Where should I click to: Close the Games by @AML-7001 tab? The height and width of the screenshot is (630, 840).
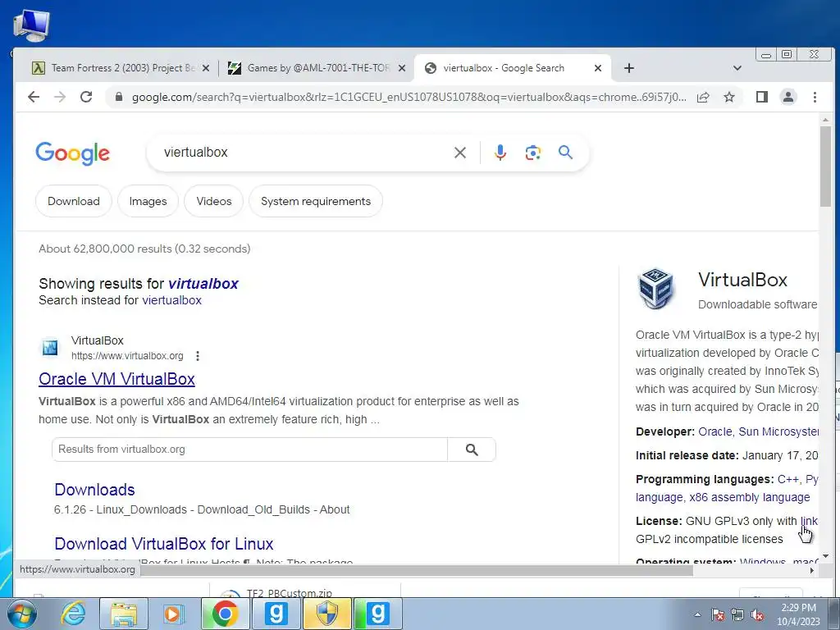click(402, 68)
